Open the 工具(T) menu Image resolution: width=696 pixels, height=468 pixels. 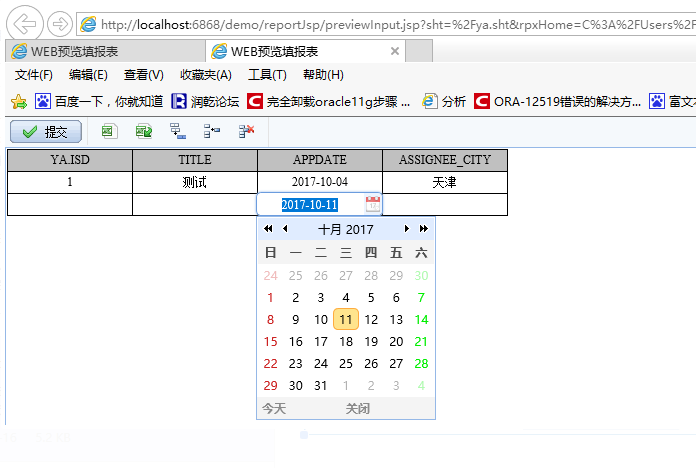pos(267,75)
